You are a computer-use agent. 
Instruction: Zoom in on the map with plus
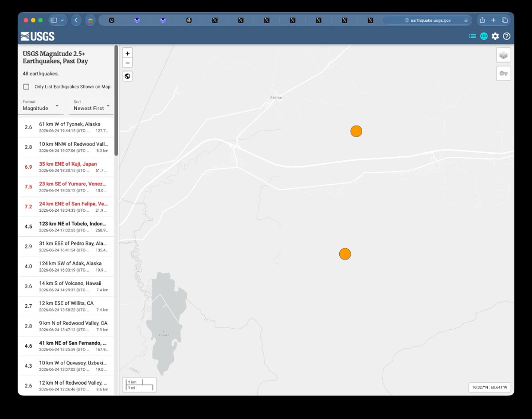tap(128, 53)
